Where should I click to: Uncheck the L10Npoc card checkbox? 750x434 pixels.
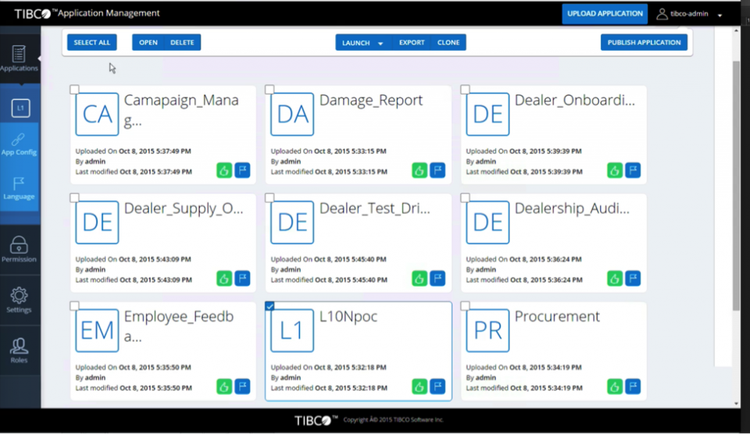click(x=270, y=306)
